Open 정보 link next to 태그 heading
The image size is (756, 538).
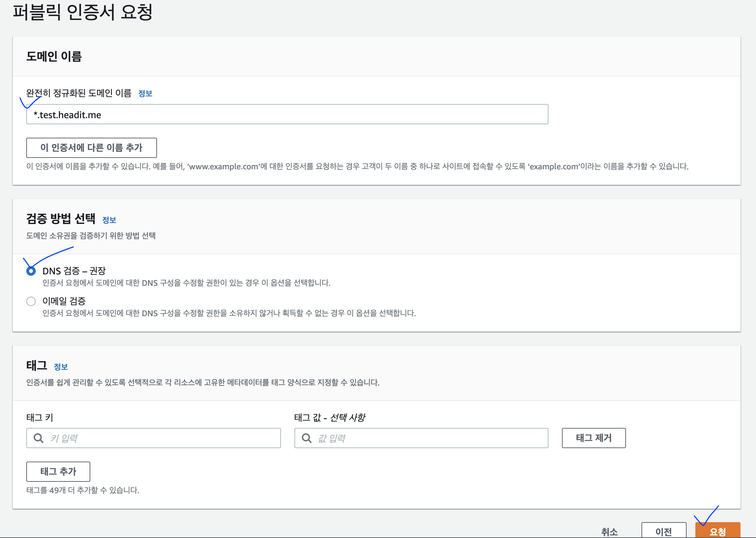coord(61,367)
